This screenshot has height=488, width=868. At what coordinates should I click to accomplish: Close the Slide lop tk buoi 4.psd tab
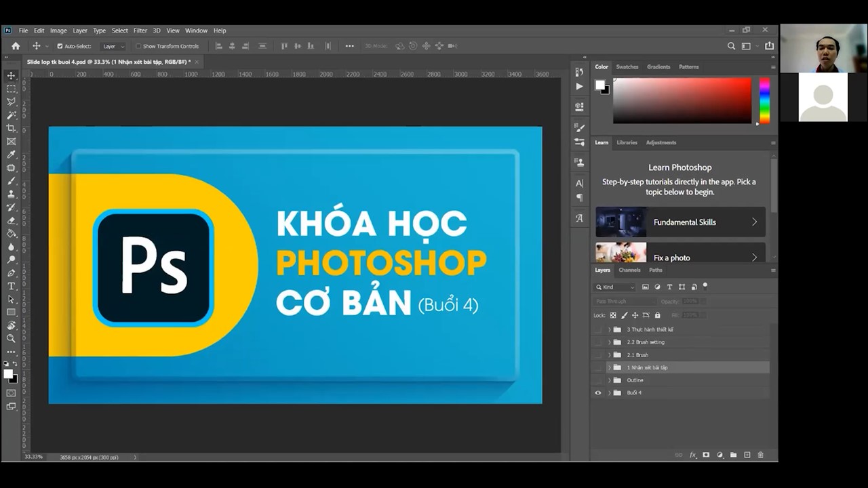[197, 62]
